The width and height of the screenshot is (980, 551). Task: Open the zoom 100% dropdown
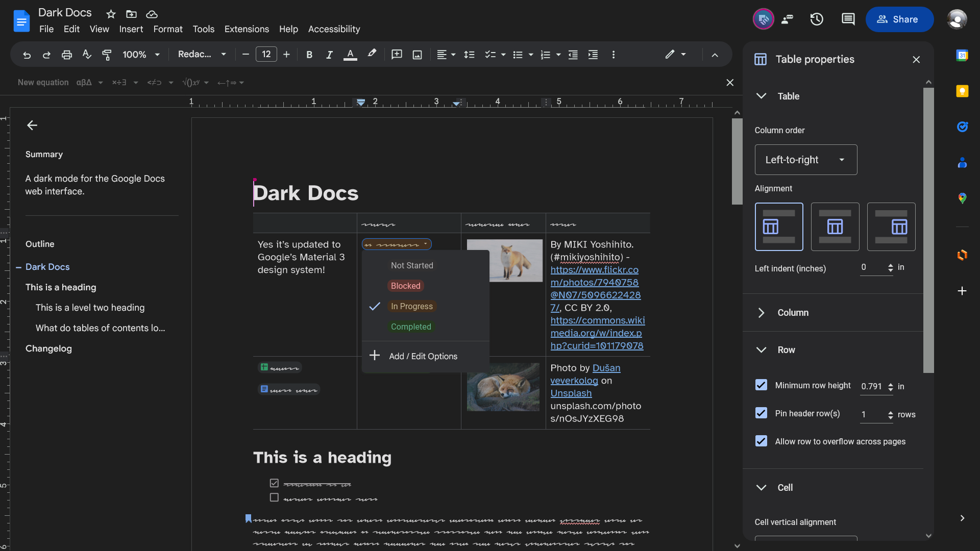coord(141,55)
